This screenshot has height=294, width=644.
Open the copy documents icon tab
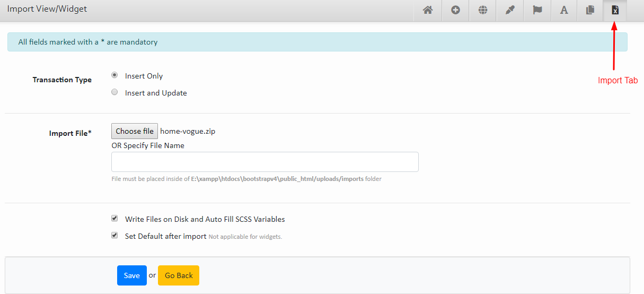pyautogui.click(x=590, y=10)
